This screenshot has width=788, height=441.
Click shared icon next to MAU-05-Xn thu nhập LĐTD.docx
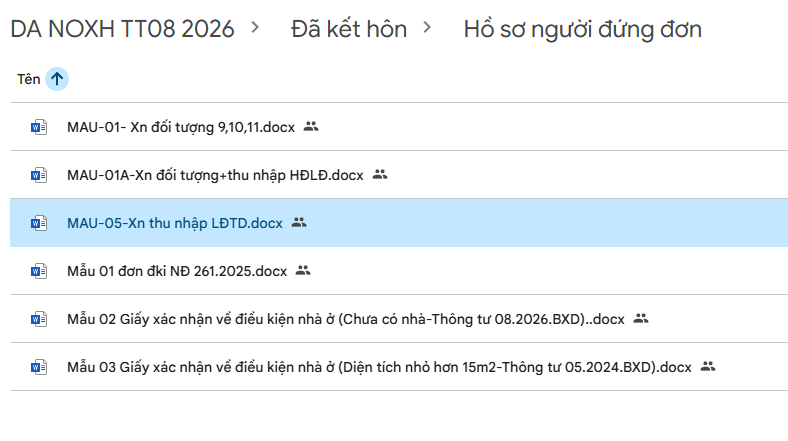tap(298, 223)
